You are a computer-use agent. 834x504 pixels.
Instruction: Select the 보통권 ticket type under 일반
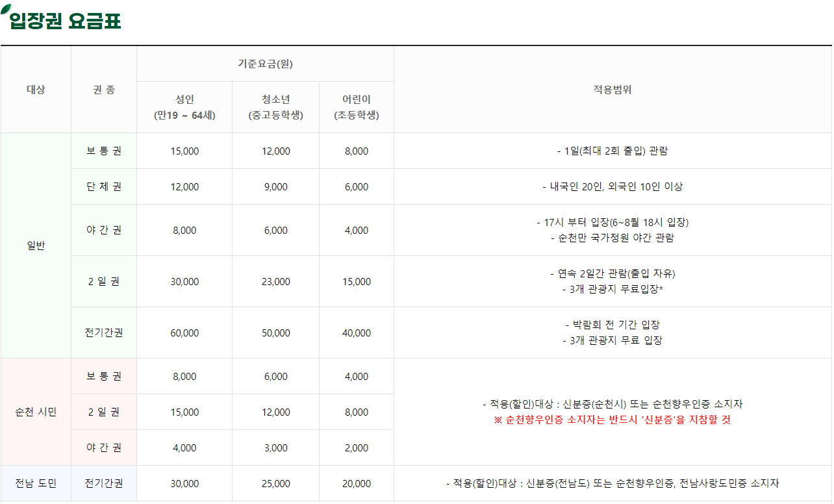(103, 150)
